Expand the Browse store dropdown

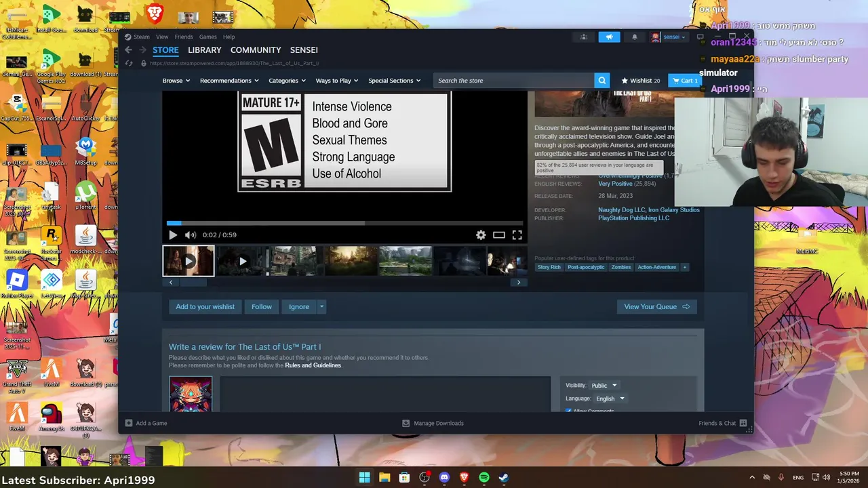point(176,81)
